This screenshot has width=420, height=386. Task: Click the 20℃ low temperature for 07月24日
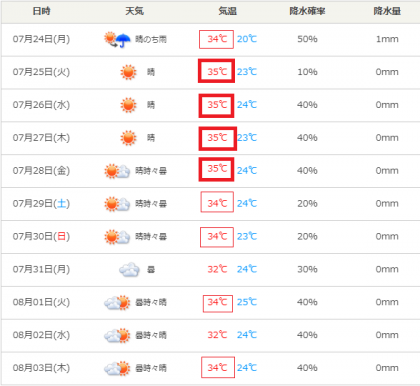[x=247, y=39]
